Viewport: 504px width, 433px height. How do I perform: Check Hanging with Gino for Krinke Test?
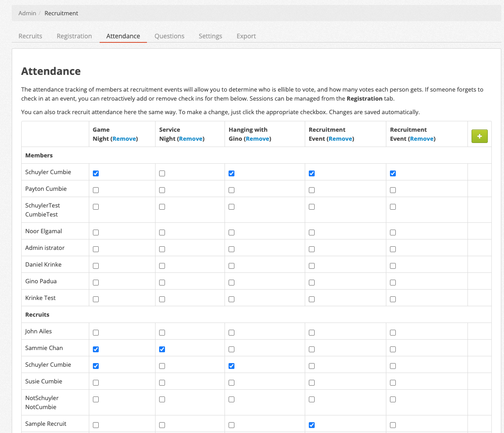pos(231,299)
